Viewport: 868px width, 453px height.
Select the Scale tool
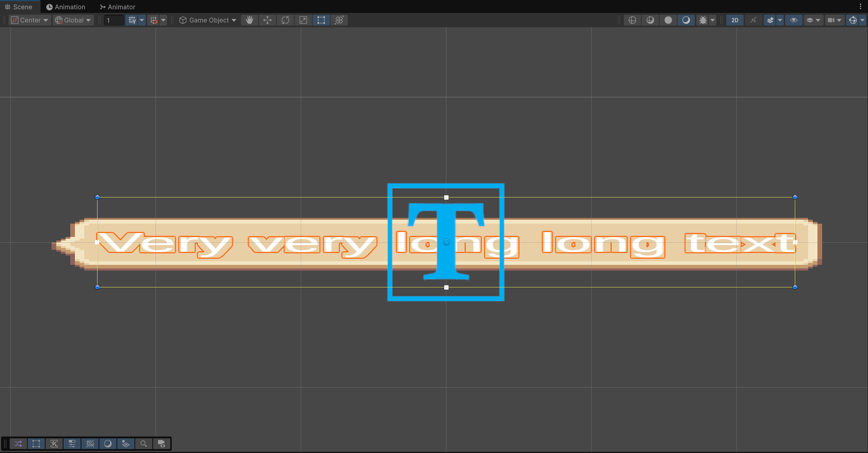pyautogui.click(x=303, y=20)
